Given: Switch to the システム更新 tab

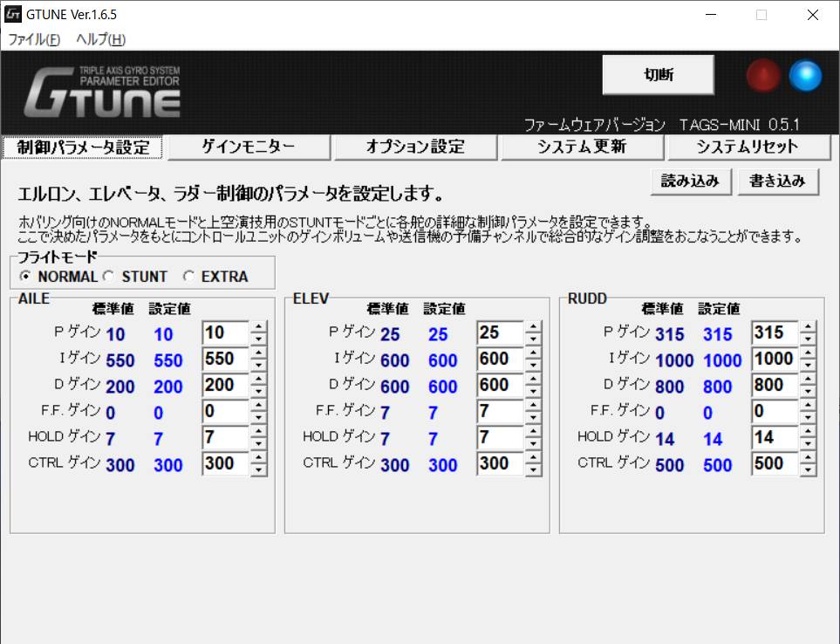Looking at the screenshot, I should pos(583,147).
